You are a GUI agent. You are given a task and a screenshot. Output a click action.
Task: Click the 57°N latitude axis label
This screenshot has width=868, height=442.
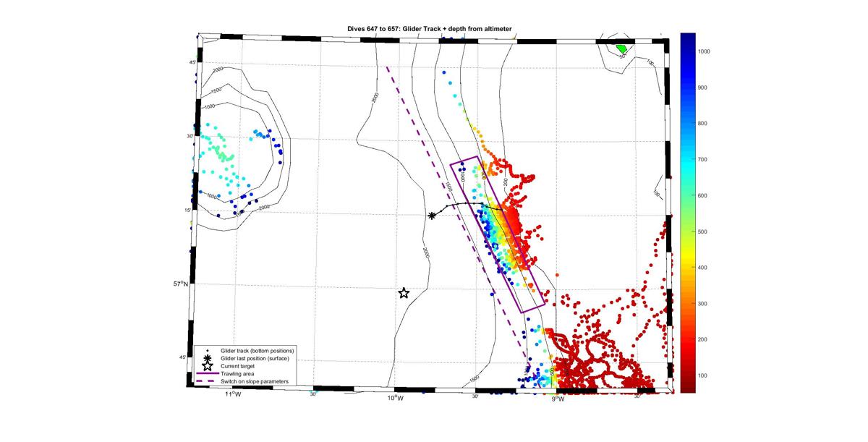(x=180, y=284)
